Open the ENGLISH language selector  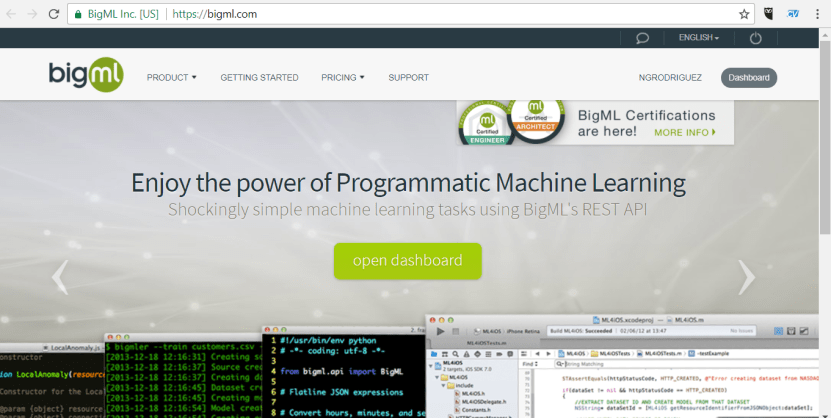(x=698, y=38)
